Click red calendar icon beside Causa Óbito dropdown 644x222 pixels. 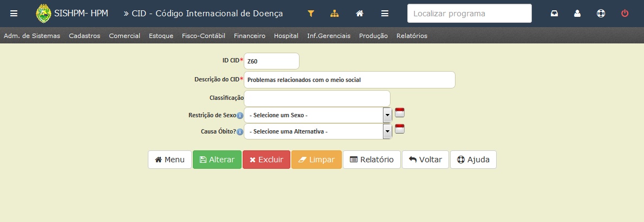tap(400, 129)
